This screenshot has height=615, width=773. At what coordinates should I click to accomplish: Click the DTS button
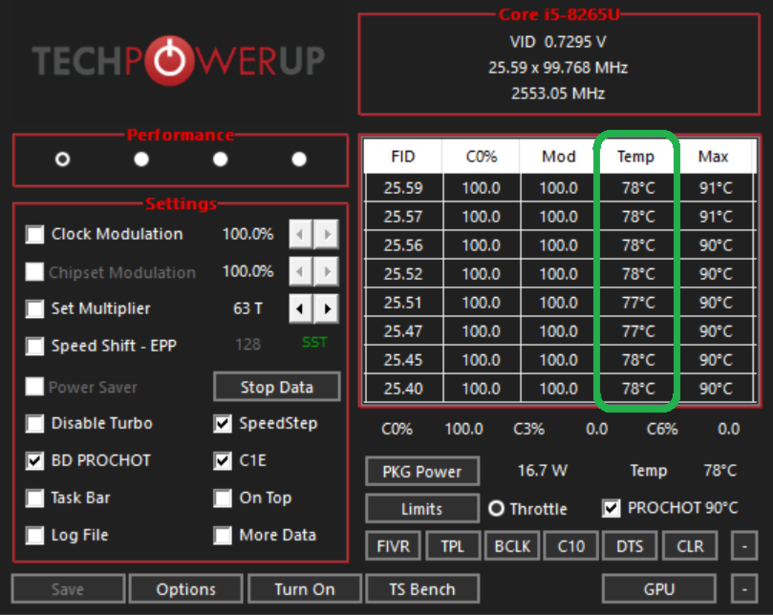click(x=630, y=546)
